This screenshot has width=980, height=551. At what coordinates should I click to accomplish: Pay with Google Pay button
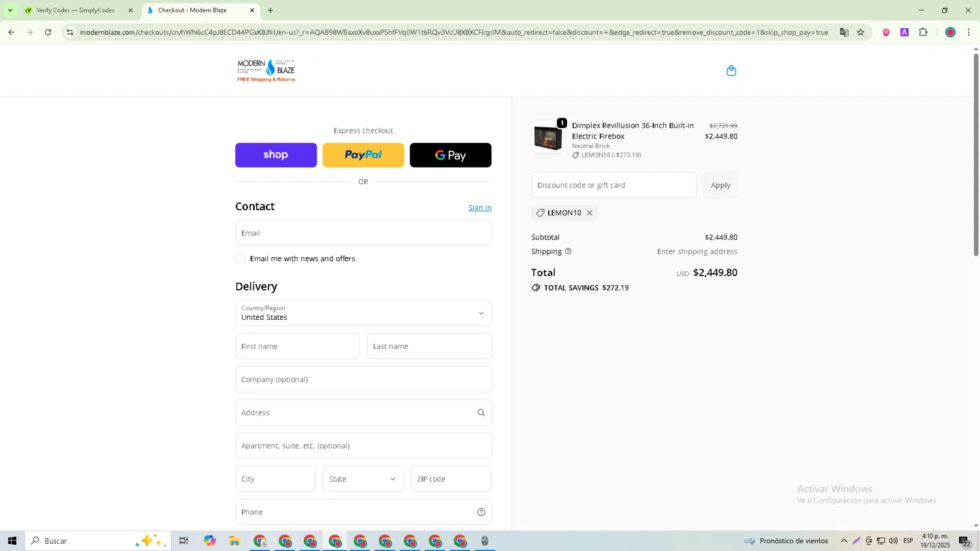coord(450,155)
